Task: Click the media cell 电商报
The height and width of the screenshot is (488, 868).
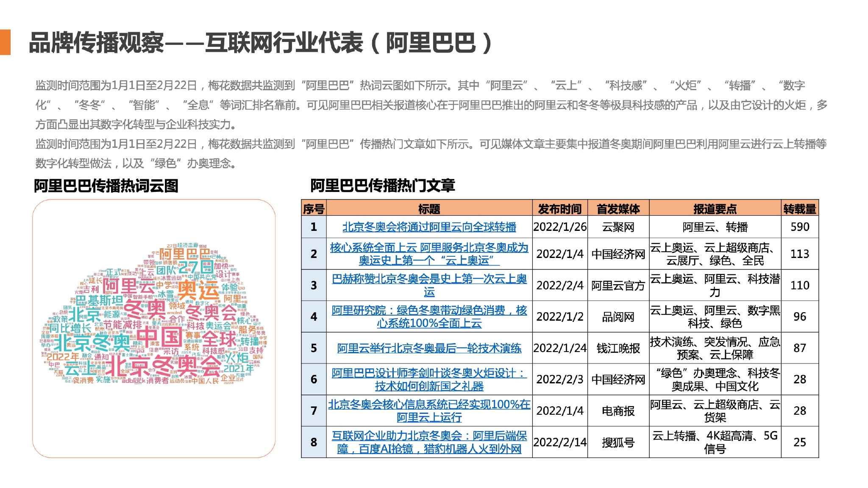Action: click(x=618, y=411)
